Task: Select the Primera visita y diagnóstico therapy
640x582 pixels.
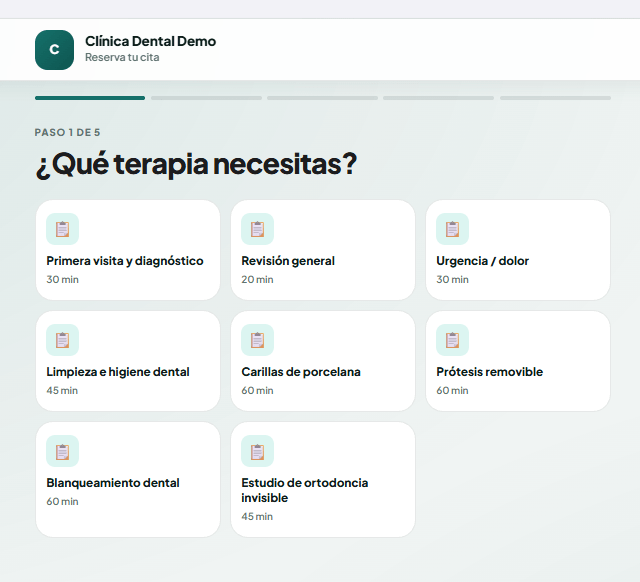Action: pyautogui.click(x=128, y=250)
